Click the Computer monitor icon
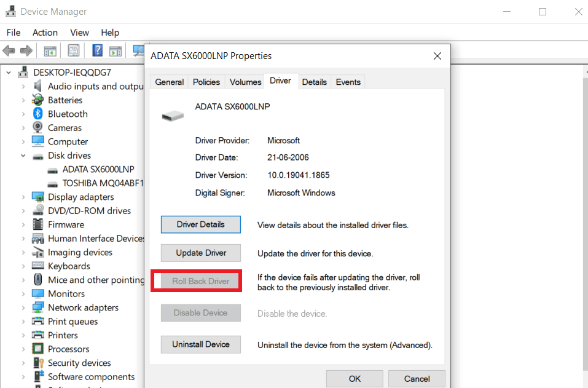 point(38,141)
